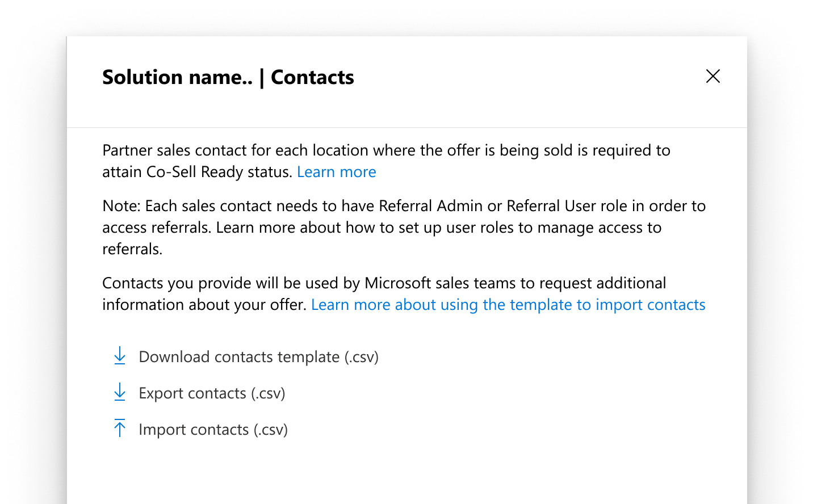Viewport: 813px width, 504px height.
Task: Click the upload arrow beside Import contacts
Action: 120,429
